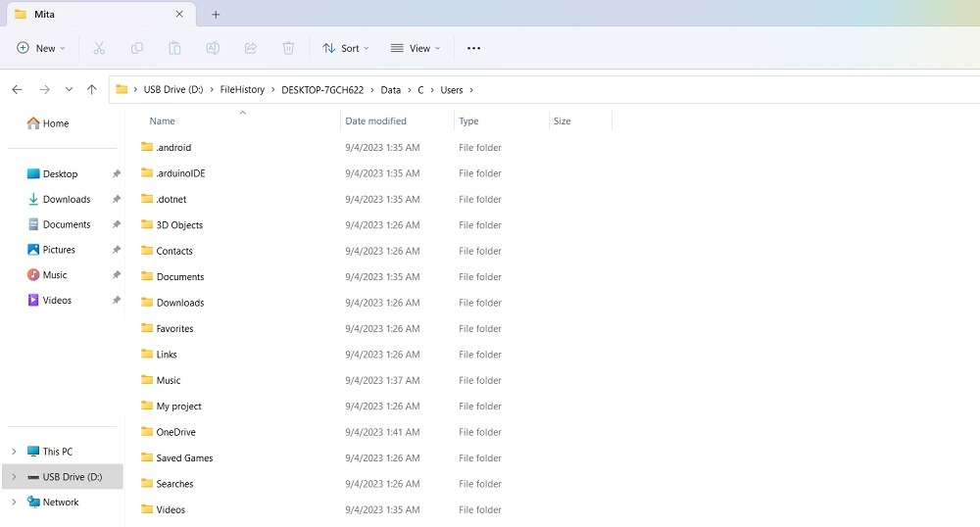The image size is (980, 527).
Task: Click the Cut scissors icon
Action: pos(99,48)
